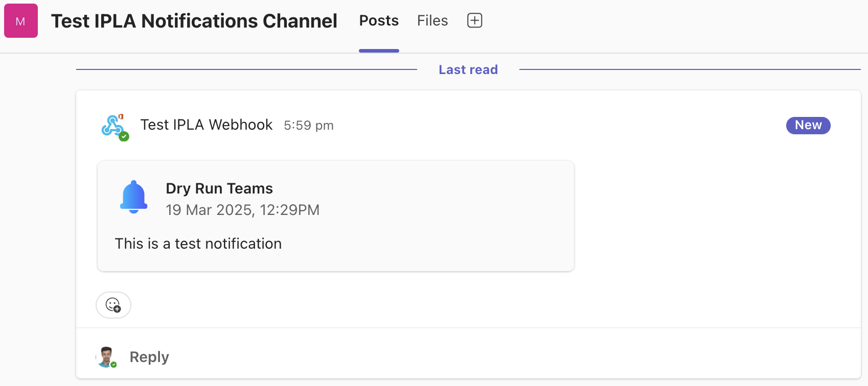
Task: Select the Dry Run Teams card title
Action: point(219,188)
